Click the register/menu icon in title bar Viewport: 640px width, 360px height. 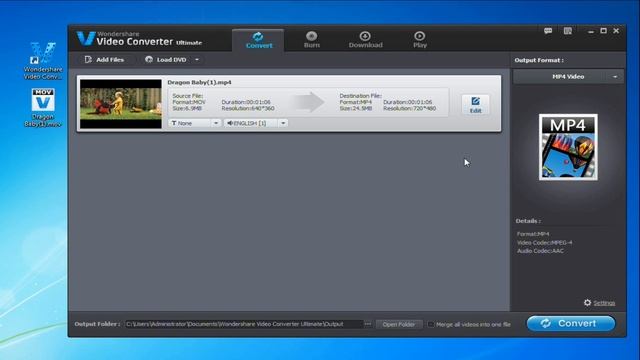click(x=567, y=31)
